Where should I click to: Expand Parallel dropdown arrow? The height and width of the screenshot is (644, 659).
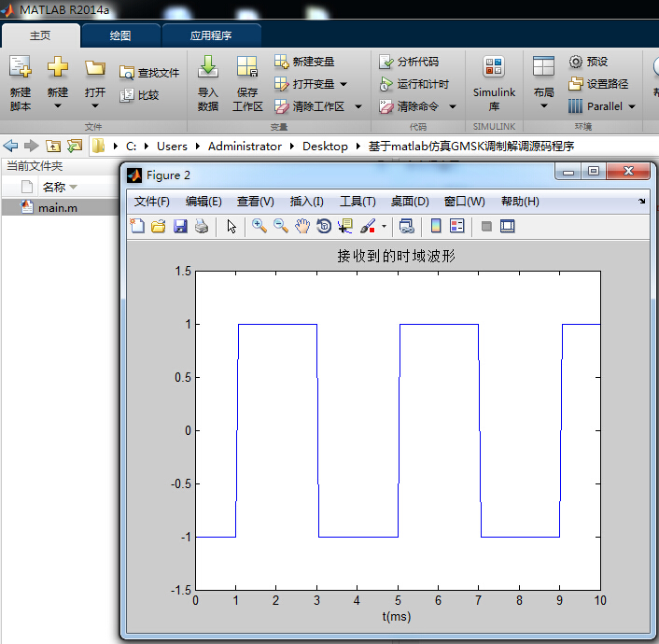click(632, 106)
